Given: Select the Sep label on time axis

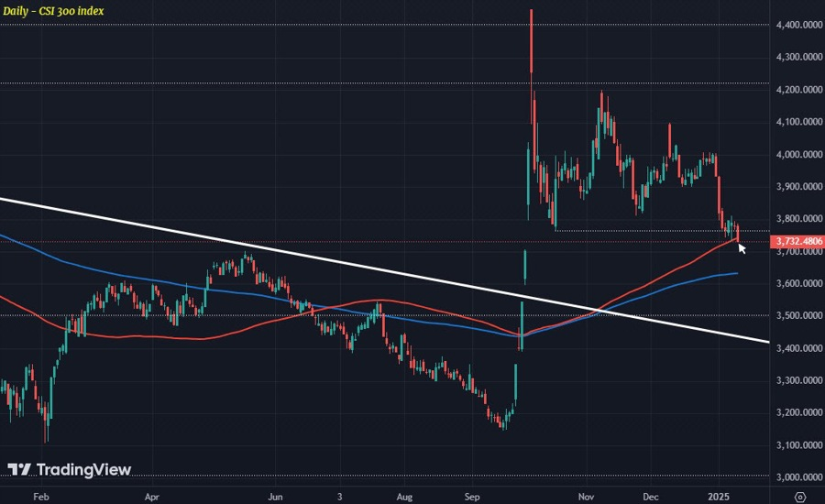Looking at the screenshot, I should pyautogui.click(x=472, y=497).
